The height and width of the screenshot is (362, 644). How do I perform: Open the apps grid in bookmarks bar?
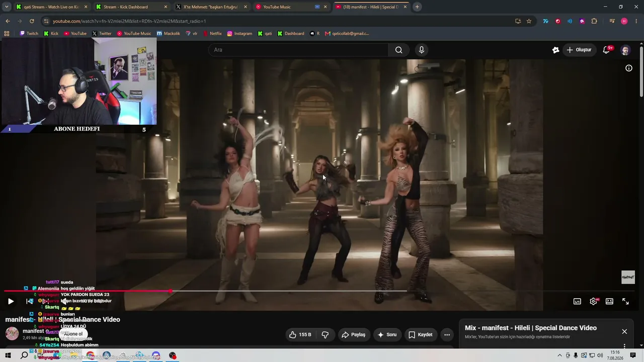(x=7, y=34)
